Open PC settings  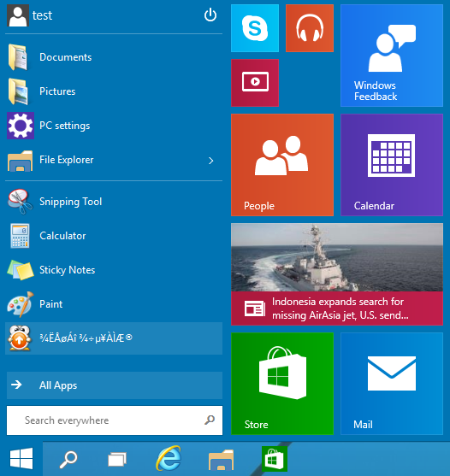tap(114, 126)
